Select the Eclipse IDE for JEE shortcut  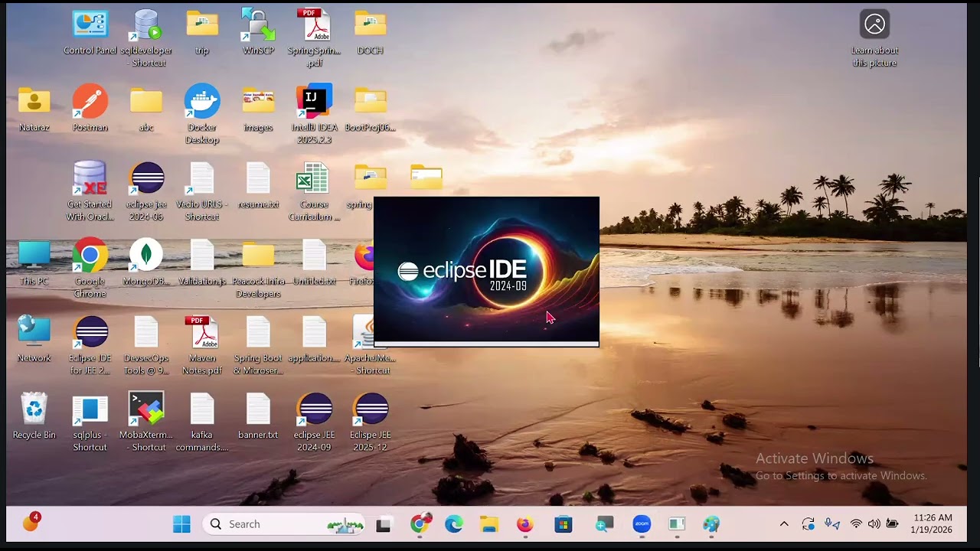point(90,345)
